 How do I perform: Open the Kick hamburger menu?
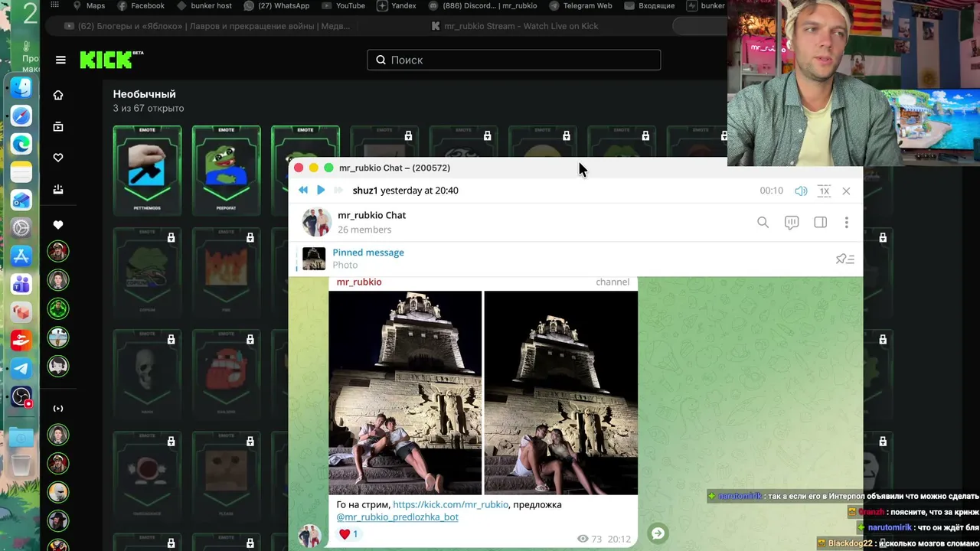coord(60,60)
